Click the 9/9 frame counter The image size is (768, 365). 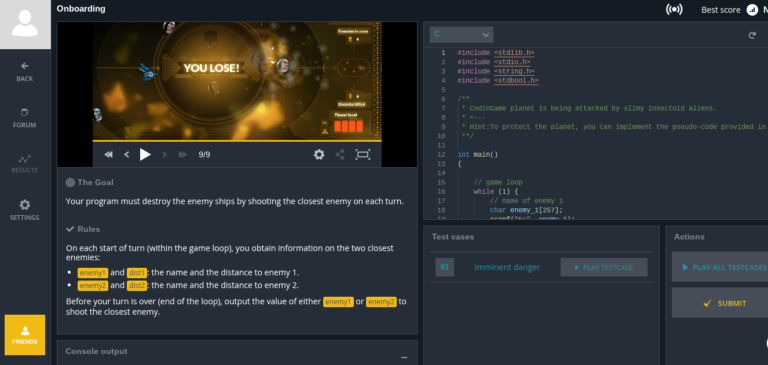coord(204,154)
